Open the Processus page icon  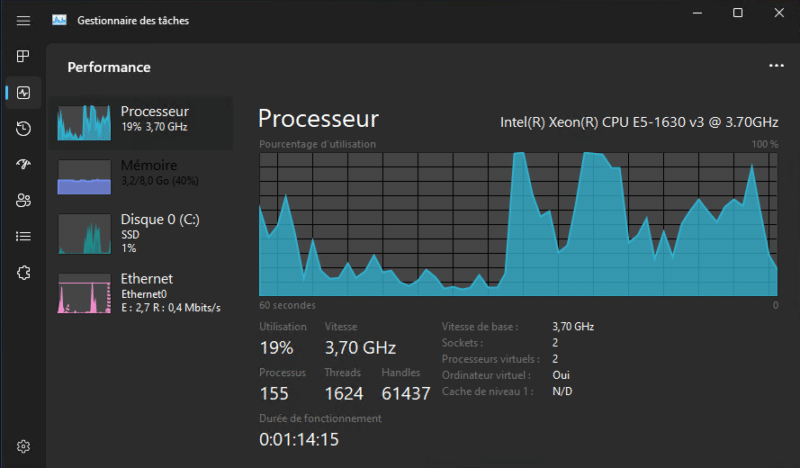[24, 57]
